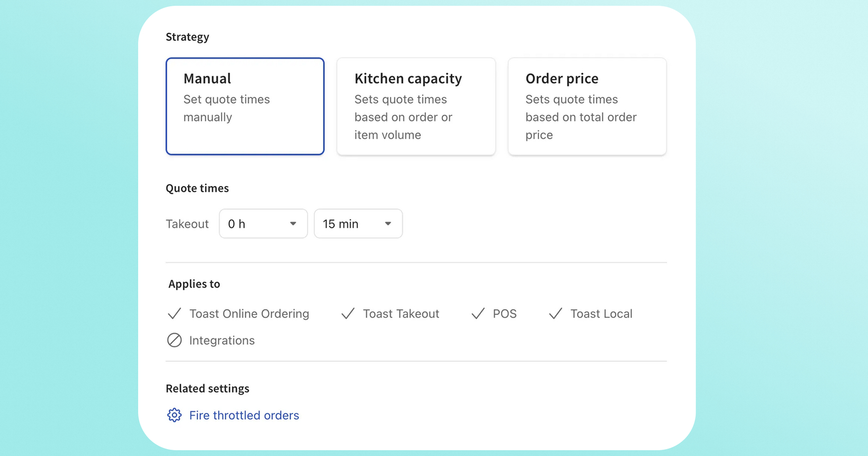Expand the 15 min takeout minutes dropdown
This screenshot has width=868, height=456.
358,223
